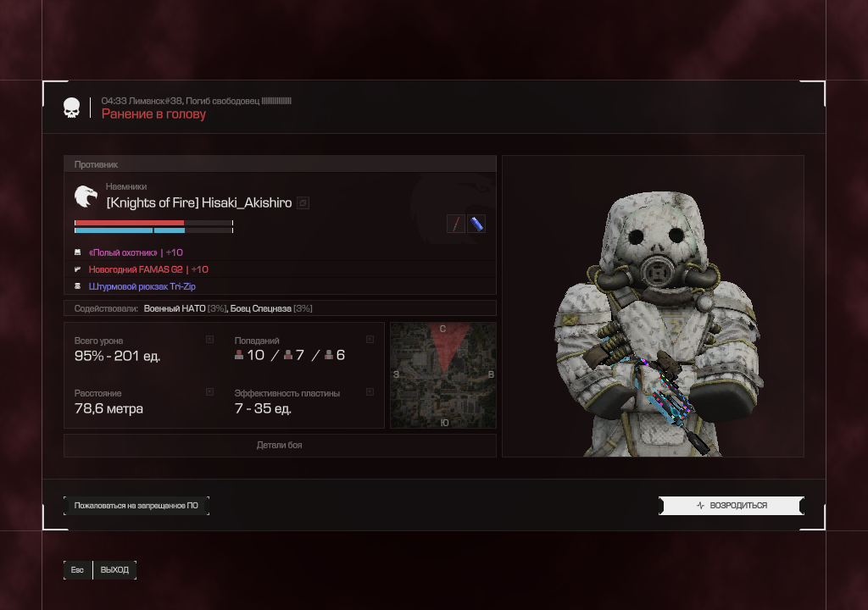Click backpack icon beside Штурмовой рюкзак Tri-Zip

[77, 286]
